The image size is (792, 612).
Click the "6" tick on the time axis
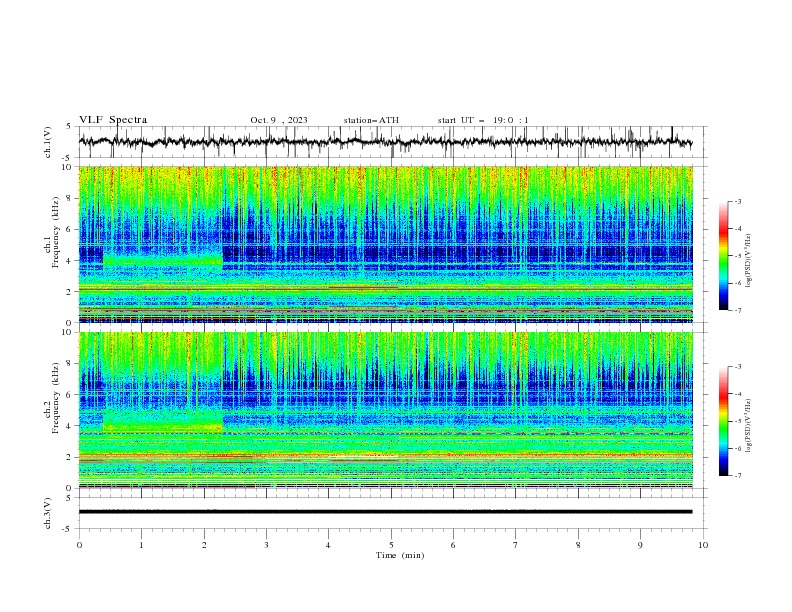pos(453,545)
